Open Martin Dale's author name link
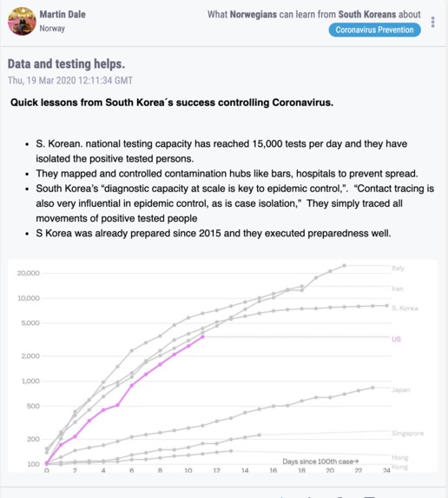The width and height of the screenshot is (448, 498). tap(63, 14)
